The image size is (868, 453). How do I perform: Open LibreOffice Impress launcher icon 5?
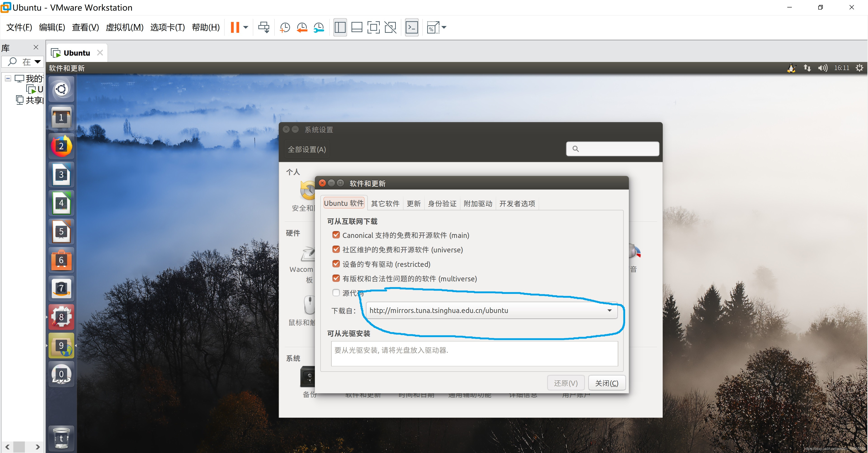coord(61,232)
